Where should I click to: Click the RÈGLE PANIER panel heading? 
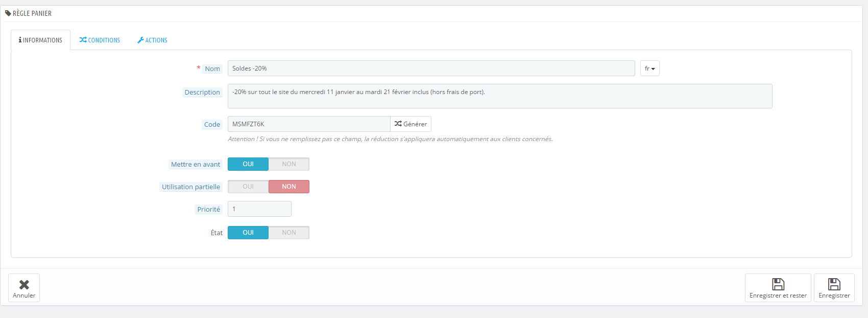pos(32,13)
